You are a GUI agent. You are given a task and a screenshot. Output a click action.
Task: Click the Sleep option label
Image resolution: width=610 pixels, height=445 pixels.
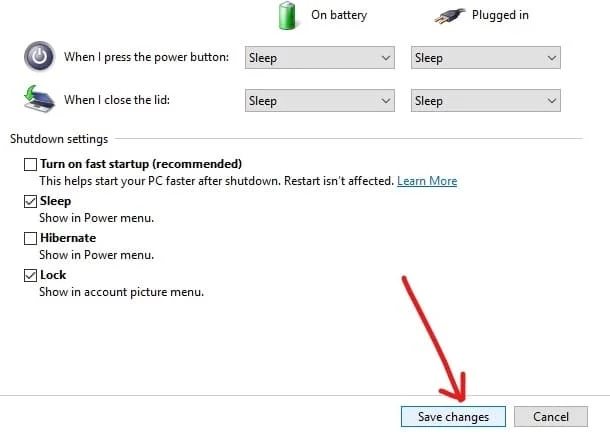point(56,201)
